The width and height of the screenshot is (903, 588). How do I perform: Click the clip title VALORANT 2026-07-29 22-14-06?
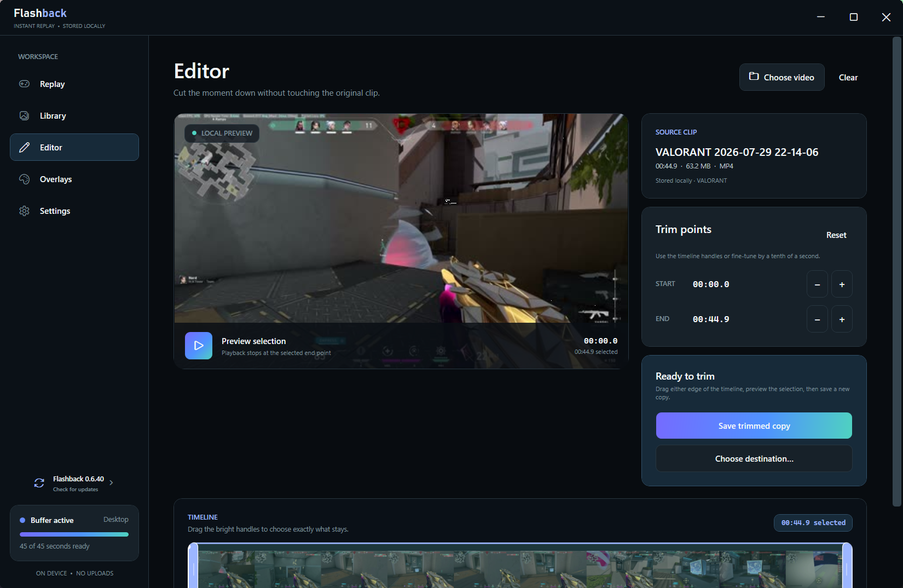click(737, 152)
